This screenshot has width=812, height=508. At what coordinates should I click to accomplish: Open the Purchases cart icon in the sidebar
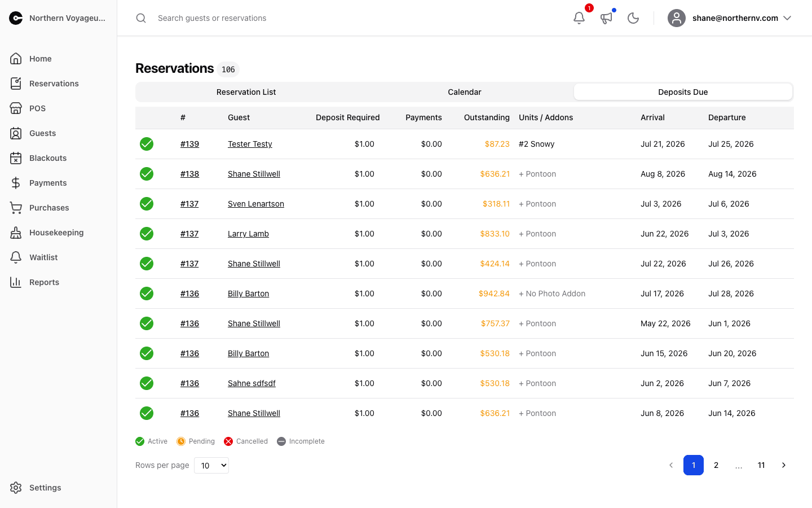[x=16, y=208]
